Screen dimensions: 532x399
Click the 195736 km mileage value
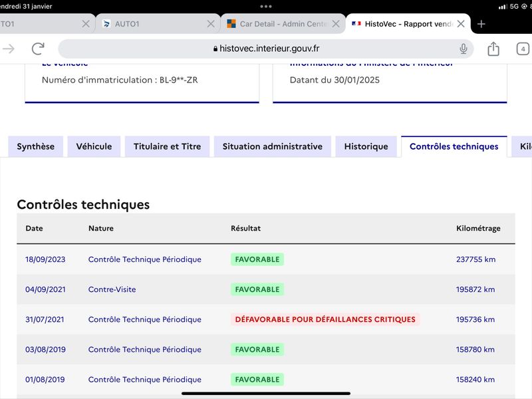(x=475, y=320)
